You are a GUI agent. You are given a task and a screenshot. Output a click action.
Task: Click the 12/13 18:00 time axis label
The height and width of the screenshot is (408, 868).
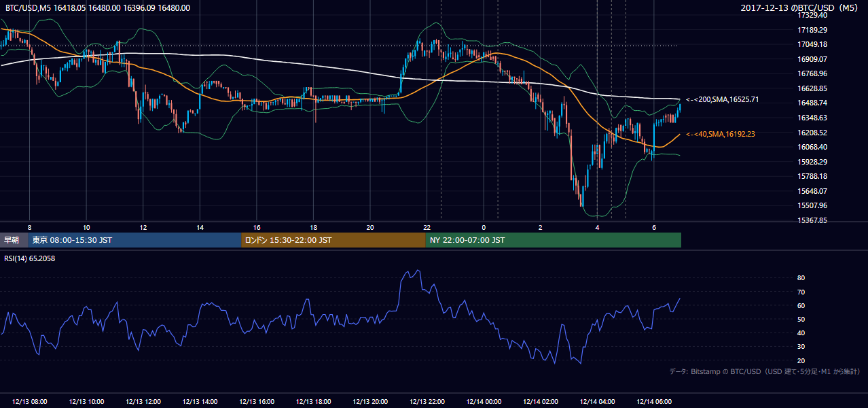[313, 401]
